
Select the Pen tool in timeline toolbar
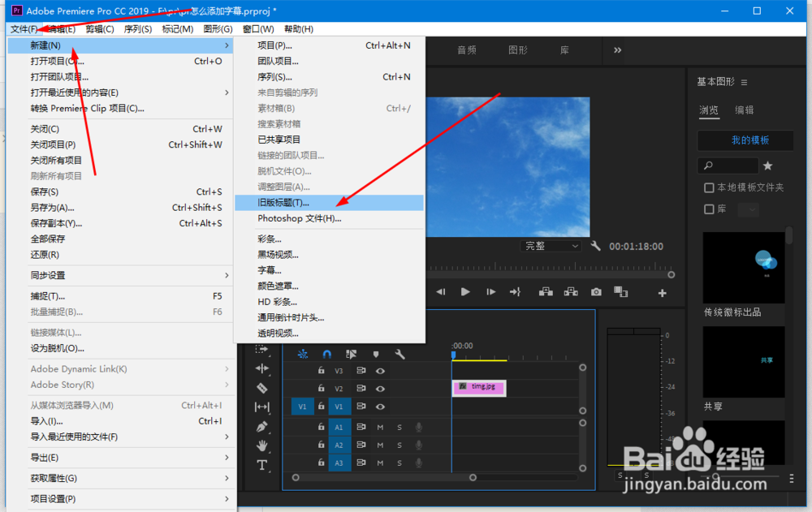262,425
